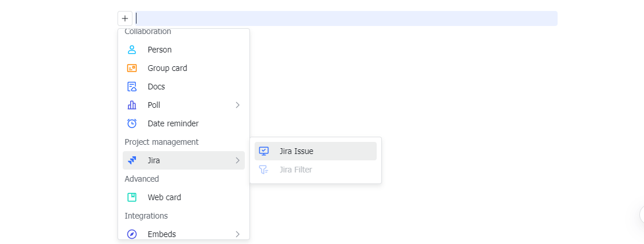Click the Docs icon
This screenshot has height=244, width=644.
tap(132, 87)
